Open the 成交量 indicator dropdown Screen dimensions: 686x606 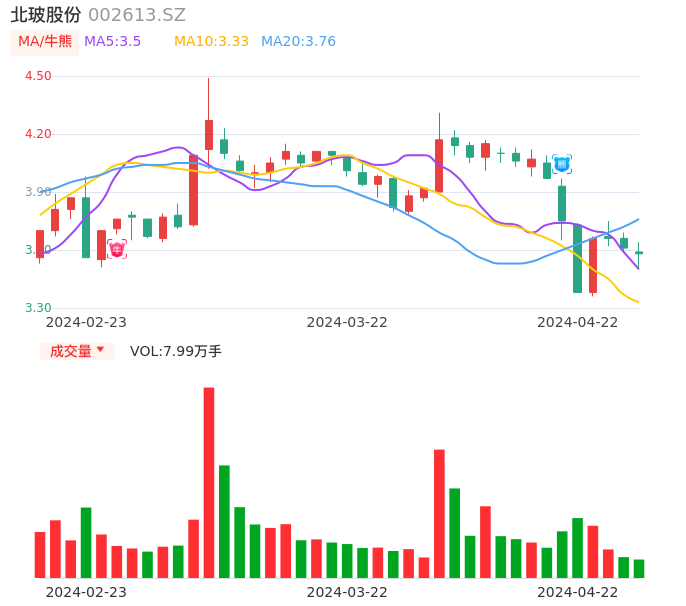(x=77, y=351)
